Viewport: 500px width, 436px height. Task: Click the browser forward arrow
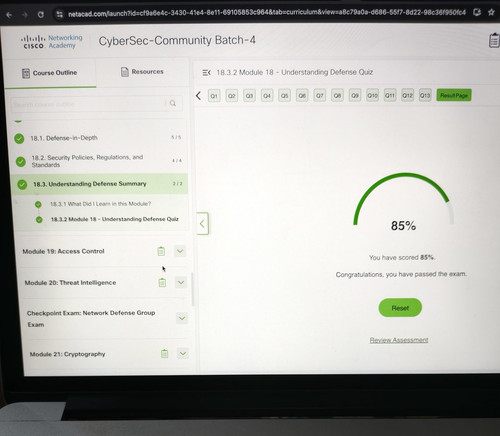point(25,15)
